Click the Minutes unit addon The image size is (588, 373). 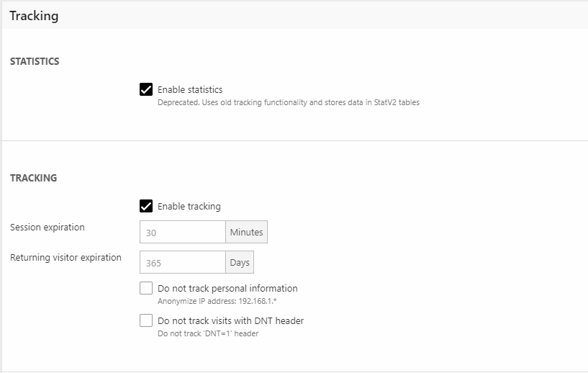point(246,233)
